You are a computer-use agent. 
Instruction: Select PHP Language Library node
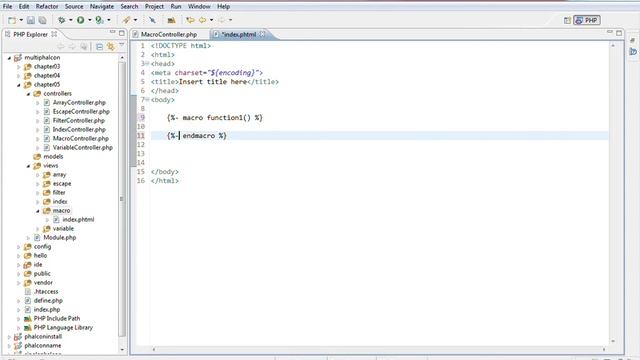63,328
